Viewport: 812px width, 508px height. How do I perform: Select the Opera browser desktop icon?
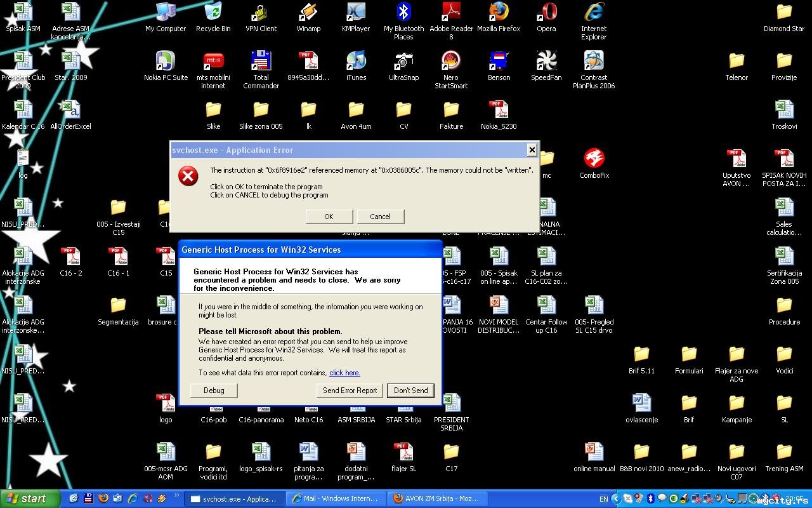(546, 17)
